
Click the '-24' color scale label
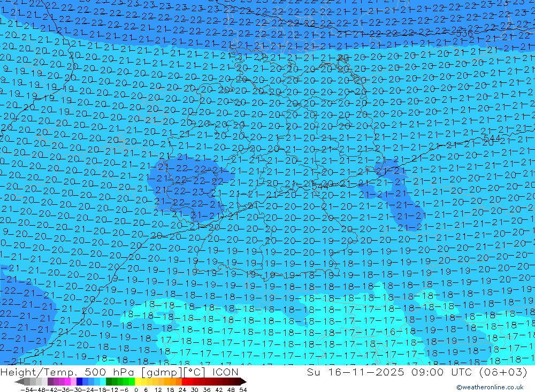[88, 390]
